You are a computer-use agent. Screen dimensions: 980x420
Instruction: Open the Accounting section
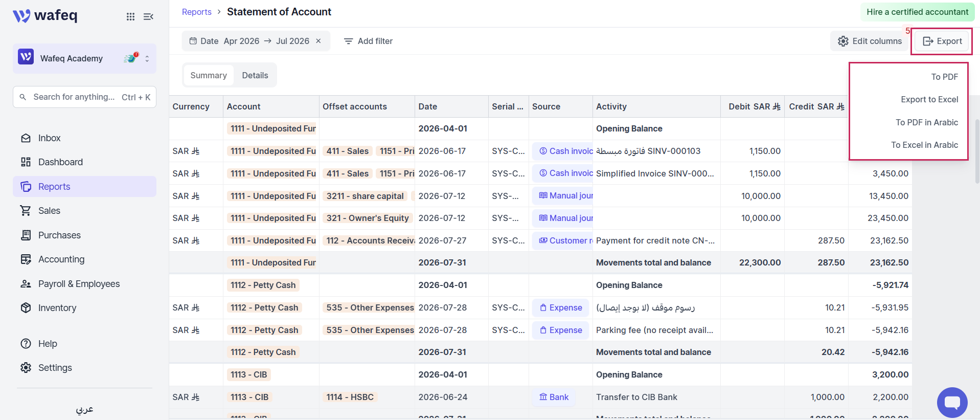coord(61,259)
